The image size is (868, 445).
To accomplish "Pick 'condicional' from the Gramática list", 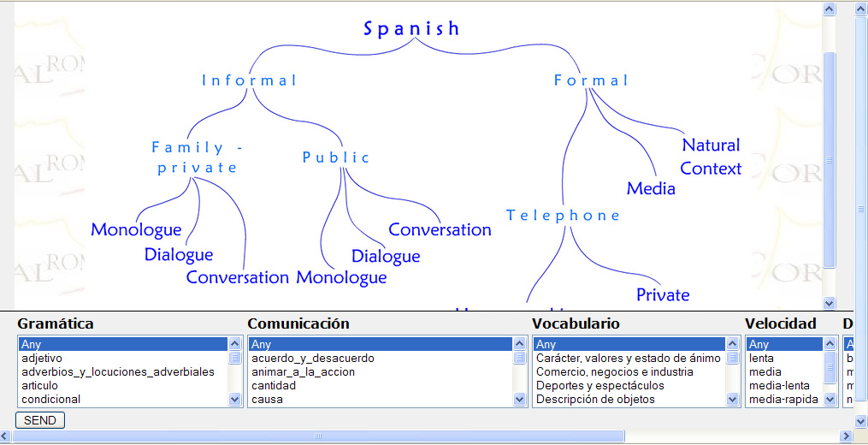I will coord(50,399).
